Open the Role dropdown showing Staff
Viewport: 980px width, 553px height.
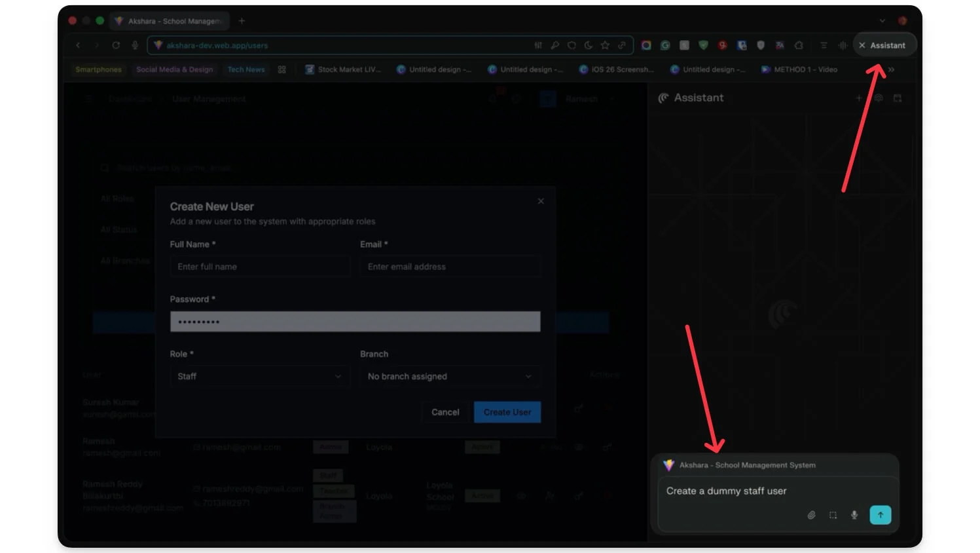259,376
